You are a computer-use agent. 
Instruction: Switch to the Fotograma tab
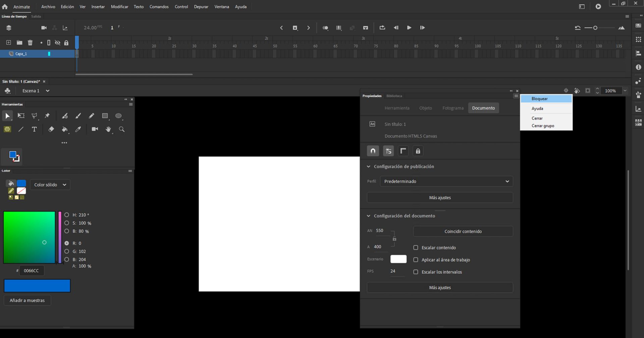(453, 108)
